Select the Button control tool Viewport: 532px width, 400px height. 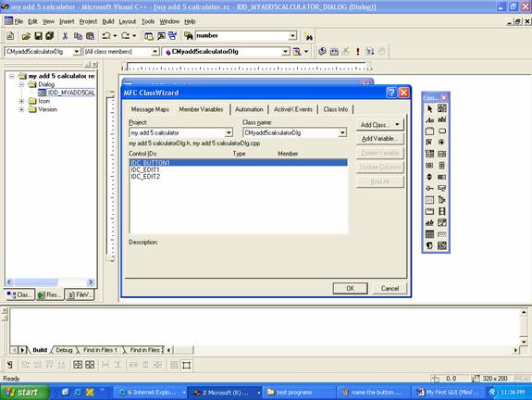click(x=441, y=131)
